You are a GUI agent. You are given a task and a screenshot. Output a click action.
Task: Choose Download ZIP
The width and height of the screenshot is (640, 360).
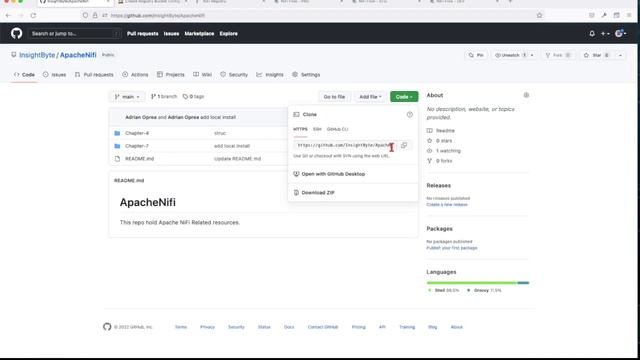click(x=318, y=193)
